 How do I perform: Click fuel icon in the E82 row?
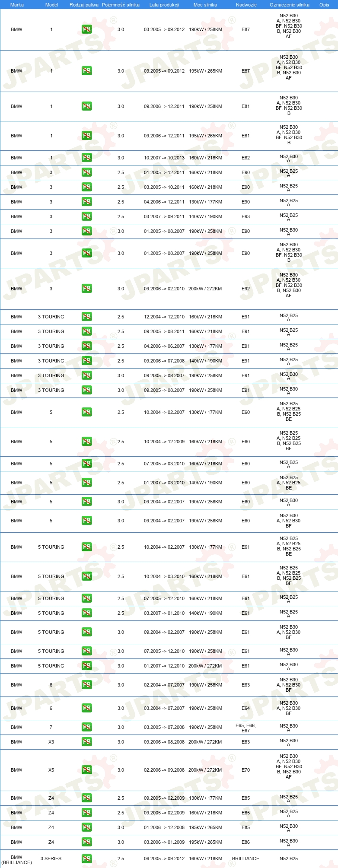click(x=86, y=158)
